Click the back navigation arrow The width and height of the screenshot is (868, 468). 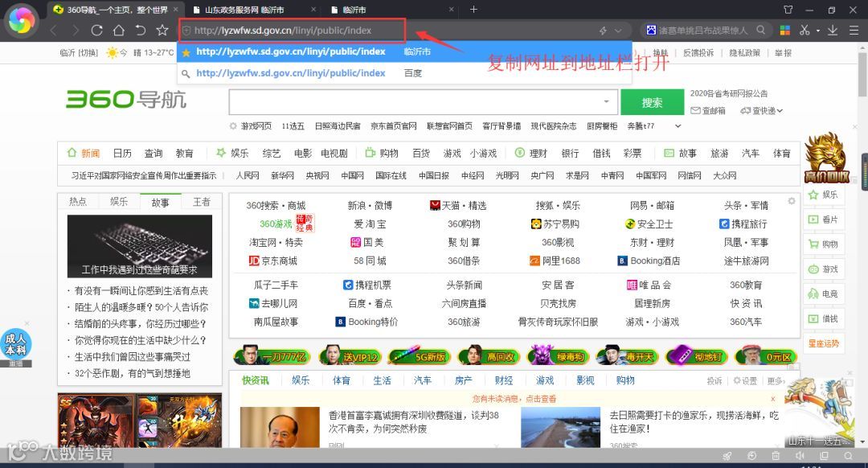click(x=54, y=31)
